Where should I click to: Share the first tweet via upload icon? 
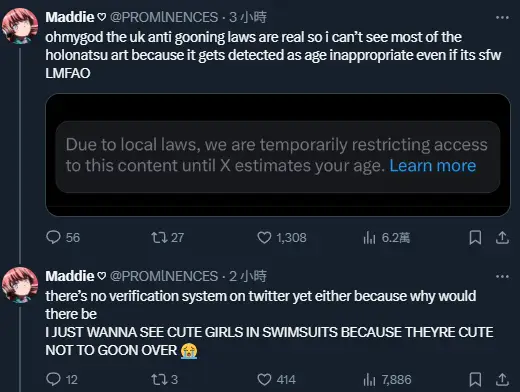click(x=502, y=238)
